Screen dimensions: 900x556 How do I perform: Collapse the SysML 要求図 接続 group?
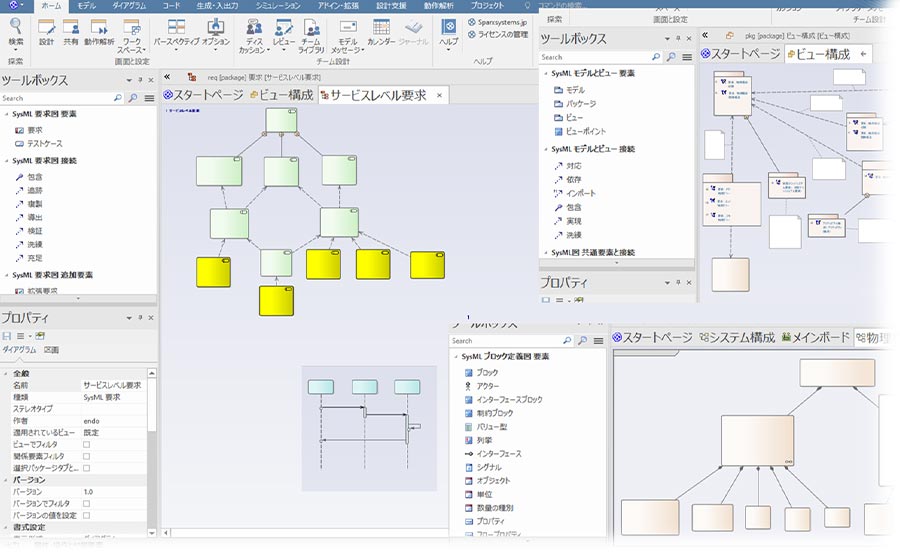click(x=7, y=160)
